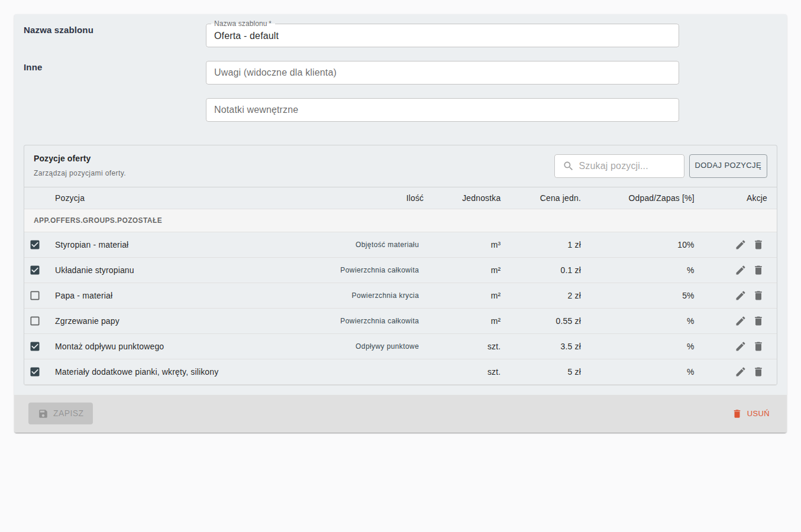Click the Powierzchnia krycia quantity cell

coord(385,296)
